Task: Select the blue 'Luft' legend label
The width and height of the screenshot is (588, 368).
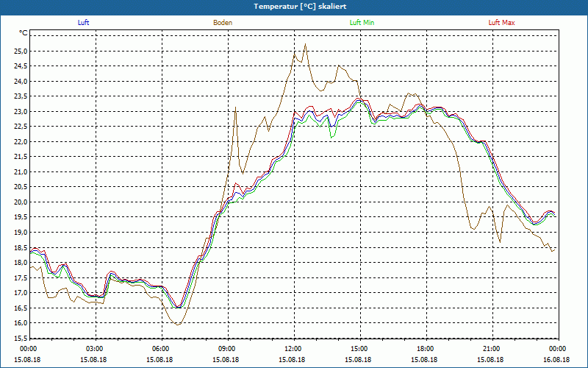Action: pos(83,23)
